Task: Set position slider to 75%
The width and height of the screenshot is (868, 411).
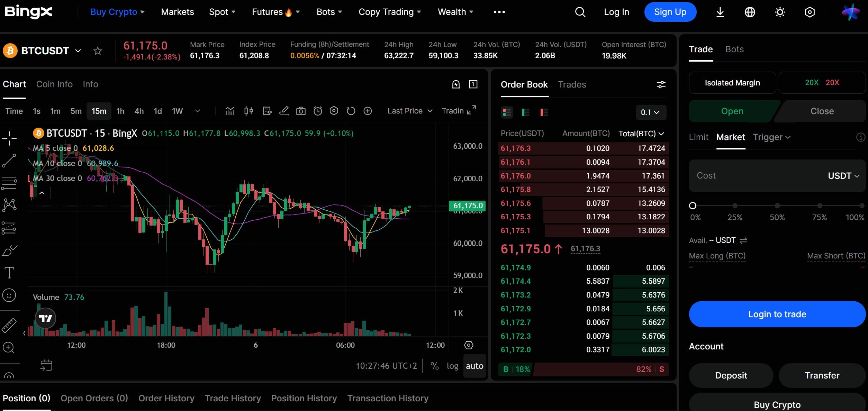Action: tap(819, 206)
